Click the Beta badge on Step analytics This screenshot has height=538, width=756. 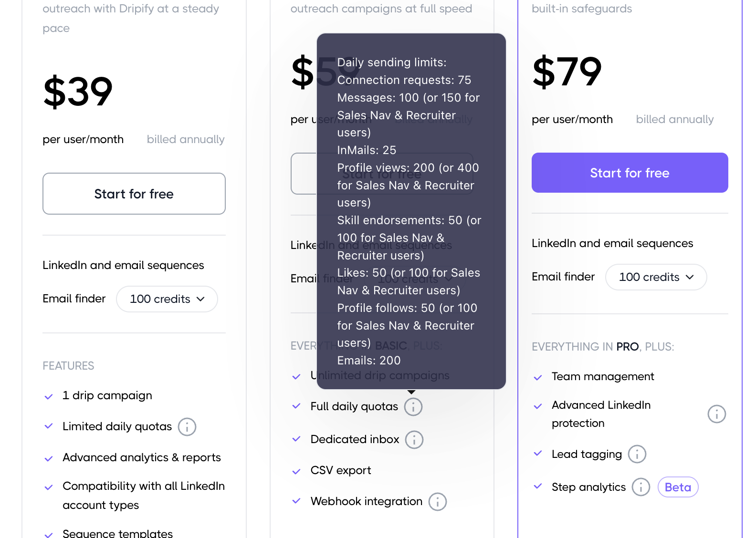click(678, 487)
